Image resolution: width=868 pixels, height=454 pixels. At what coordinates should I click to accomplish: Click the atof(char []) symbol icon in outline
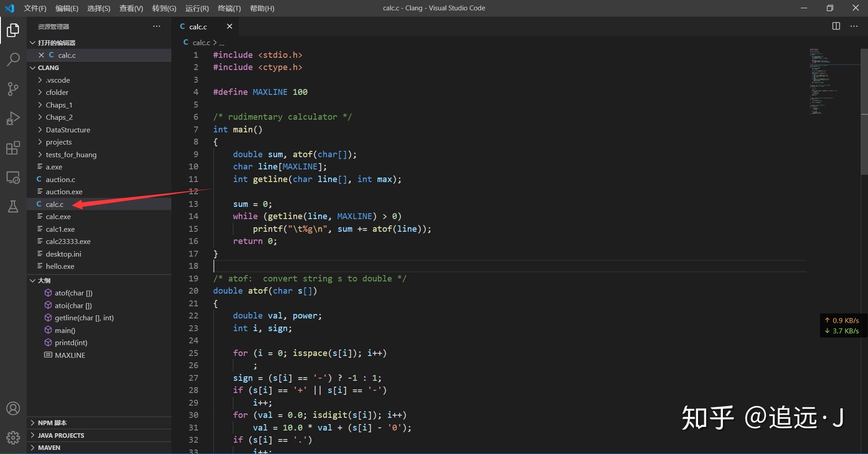coord(48,293)
